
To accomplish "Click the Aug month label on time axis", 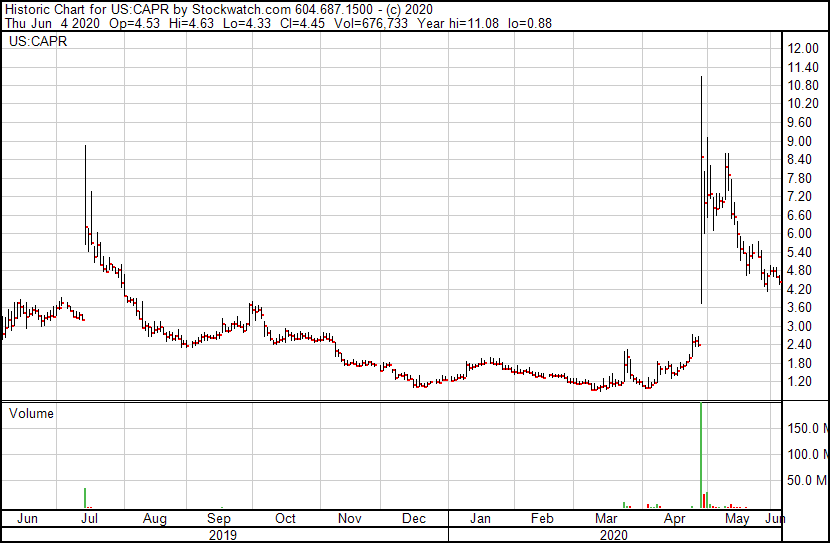I will click(x=155, y=519).
